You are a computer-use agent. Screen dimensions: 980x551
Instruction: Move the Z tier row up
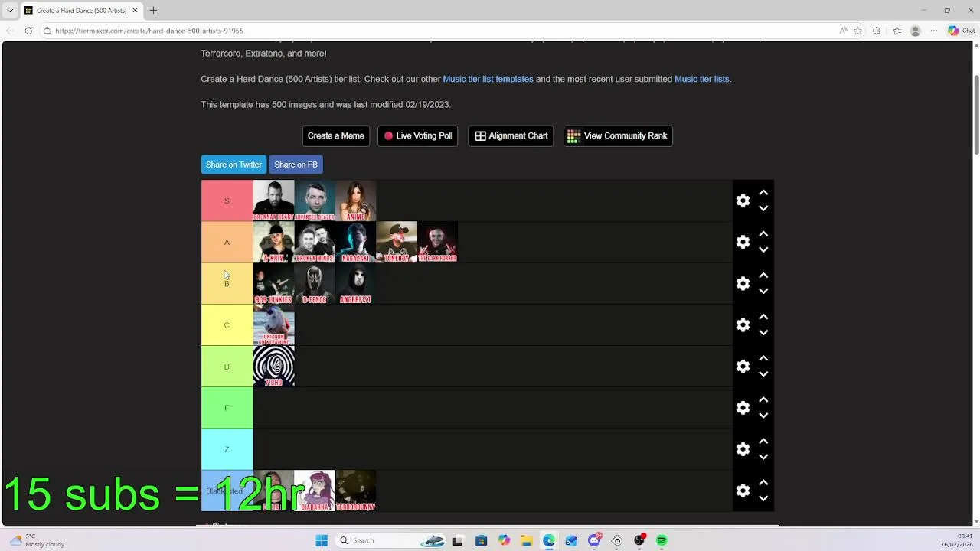click(x=763, y=442)
